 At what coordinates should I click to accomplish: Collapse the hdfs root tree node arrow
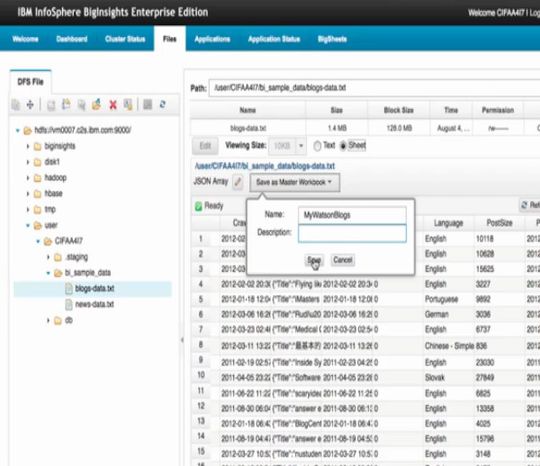point(18,131)
